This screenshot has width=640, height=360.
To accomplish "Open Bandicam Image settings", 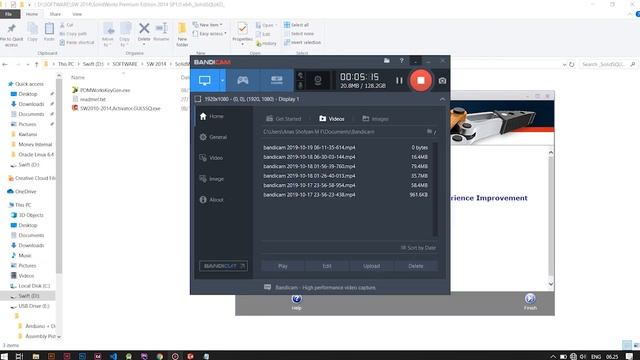I will (x=212, y=179).
